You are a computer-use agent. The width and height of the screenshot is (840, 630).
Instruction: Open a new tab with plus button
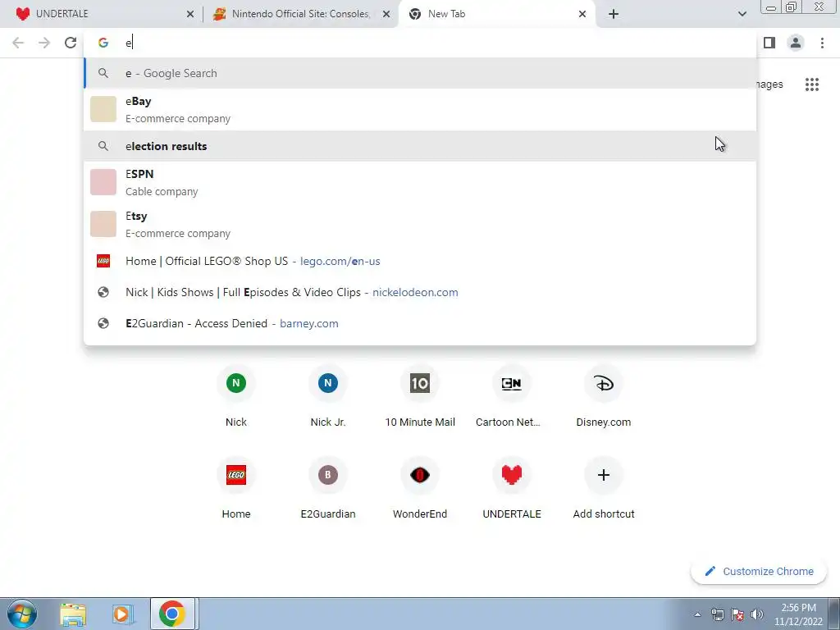pos(614,15)
